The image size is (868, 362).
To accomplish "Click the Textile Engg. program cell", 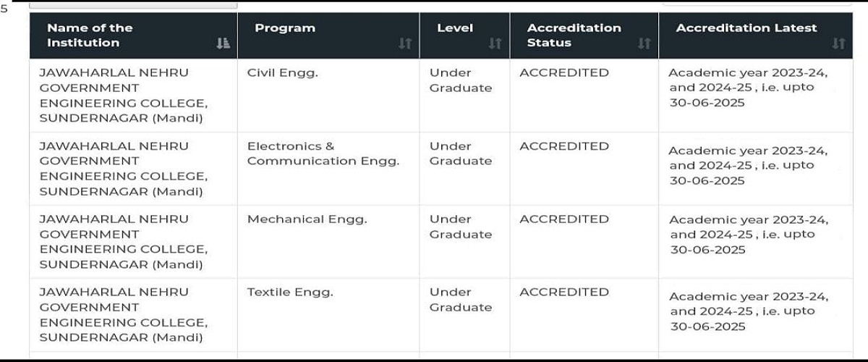I will [290, 292].
